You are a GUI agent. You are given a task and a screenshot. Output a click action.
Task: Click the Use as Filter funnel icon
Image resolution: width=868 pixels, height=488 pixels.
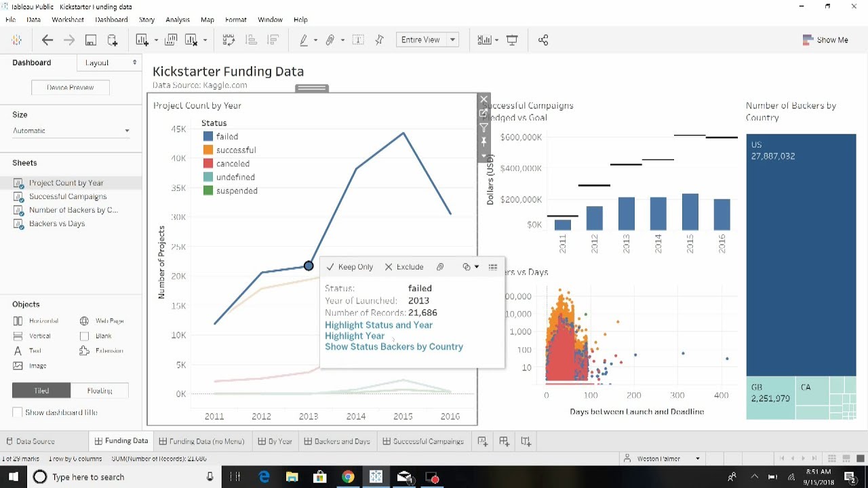coord(484,127)
